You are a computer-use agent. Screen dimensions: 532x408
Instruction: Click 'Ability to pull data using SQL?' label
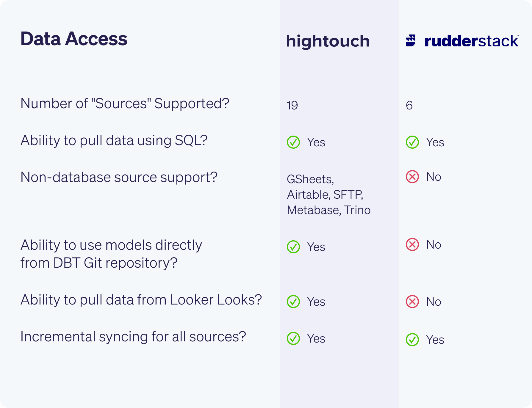point(114,140)
